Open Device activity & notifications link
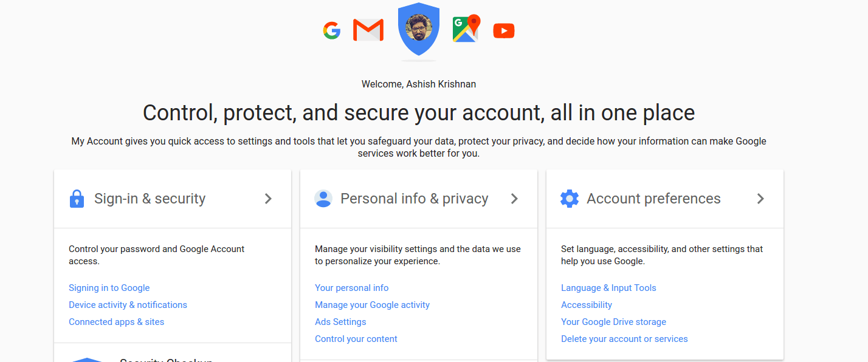The image size is (868, 362). [128, 305]
